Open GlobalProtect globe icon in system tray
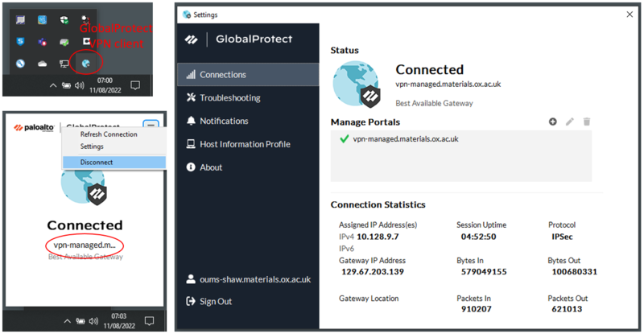This screenshot has width=644, height=334. pyautogui.click(x=86, y=64)
